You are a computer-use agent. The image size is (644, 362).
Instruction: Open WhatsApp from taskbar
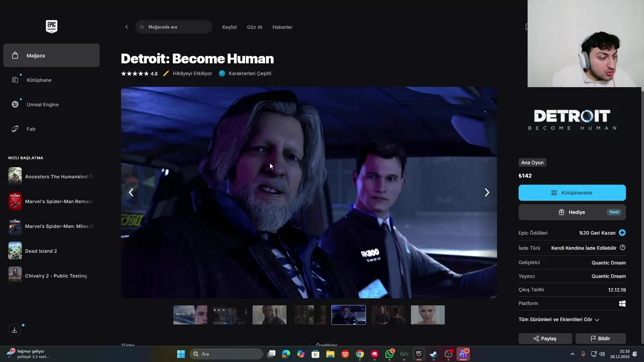pyautogui.click(x=389, y=354)
